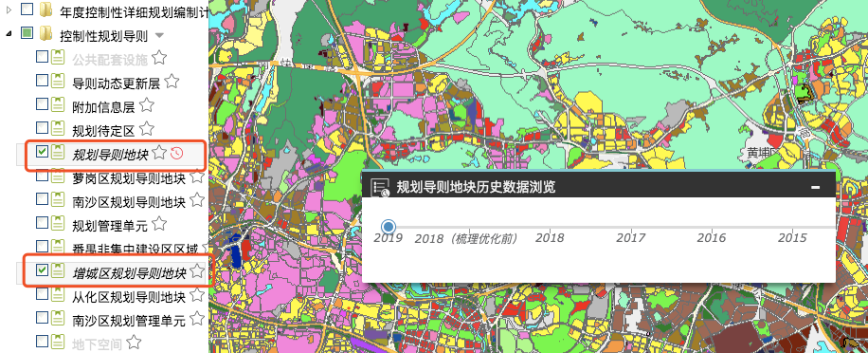Screen dimensions: 868x353
Task: Check the 年度控制性详细规划编制计 folder checkbox
Action: pos(27,9)
